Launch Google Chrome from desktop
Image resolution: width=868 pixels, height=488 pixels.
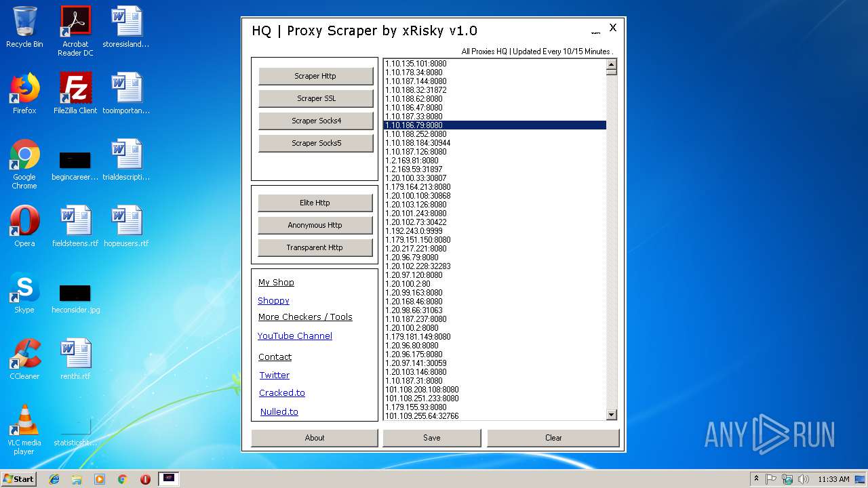24,164
